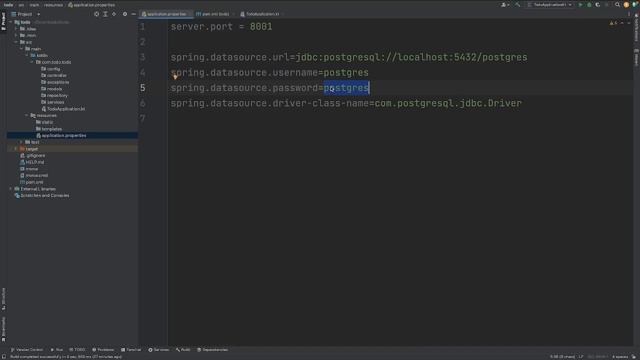Screen dimensions: 640x360
Task: Open the Version Control tool window
Action: point(27,350)
